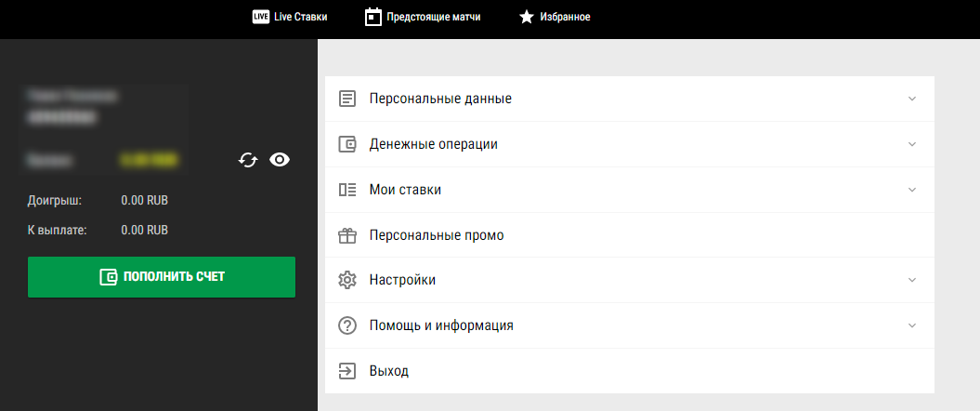Click the LIVE badge icon

(260, 17)
